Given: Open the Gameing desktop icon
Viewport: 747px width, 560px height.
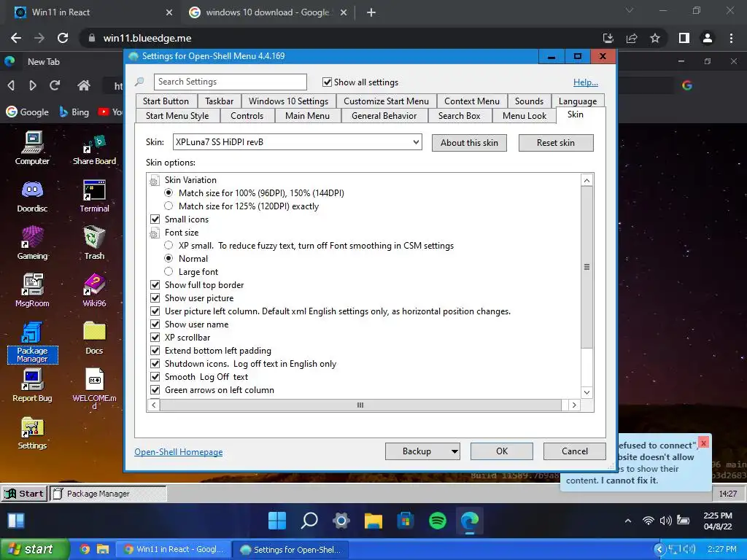Looking at the screenshot, I should coord(32,244).
